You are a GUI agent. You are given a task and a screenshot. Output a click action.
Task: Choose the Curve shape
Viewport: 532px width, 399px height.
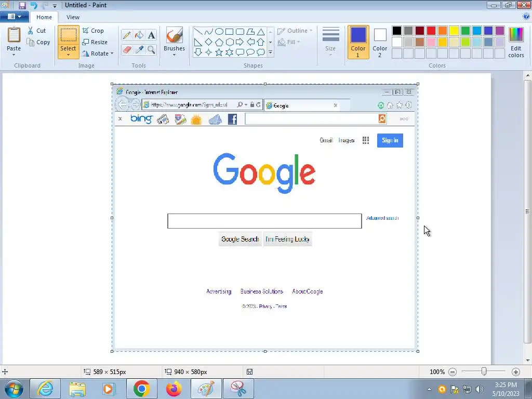(209, 32)
